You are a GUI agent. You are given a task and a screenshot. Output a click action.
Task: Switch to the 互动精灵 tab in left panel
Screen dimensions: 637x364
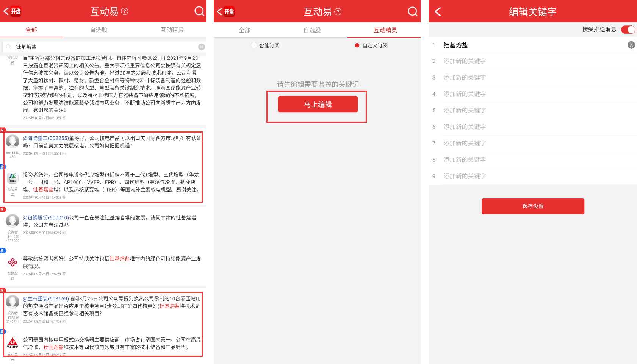pyautogui.click(x=172, y=30)
